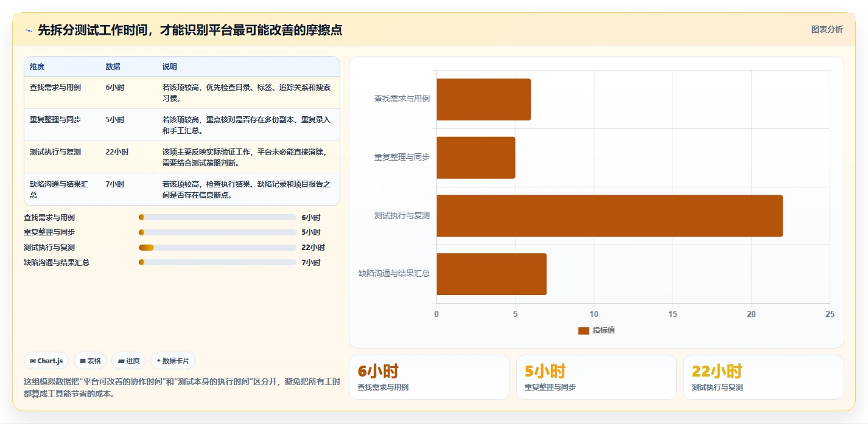Click the x-axis tick 5
Image resolution: width=868 pixels, height=424 pixels.
coord(515,314)
